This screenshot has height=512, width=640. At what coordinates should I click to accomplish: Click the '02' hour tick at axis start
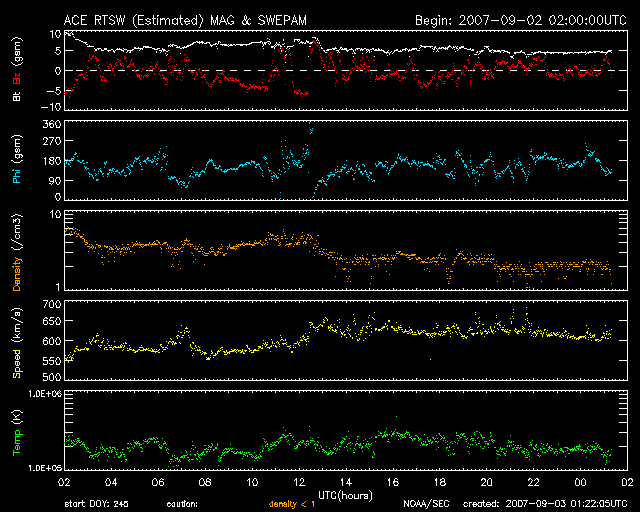tap(64, 482)
